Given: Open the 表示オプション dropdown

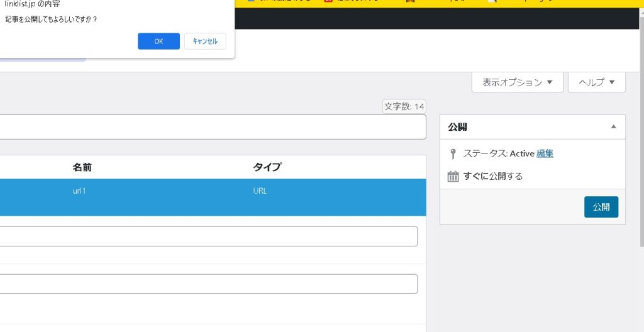Looking at the screenshot, I should pos(517,82).
